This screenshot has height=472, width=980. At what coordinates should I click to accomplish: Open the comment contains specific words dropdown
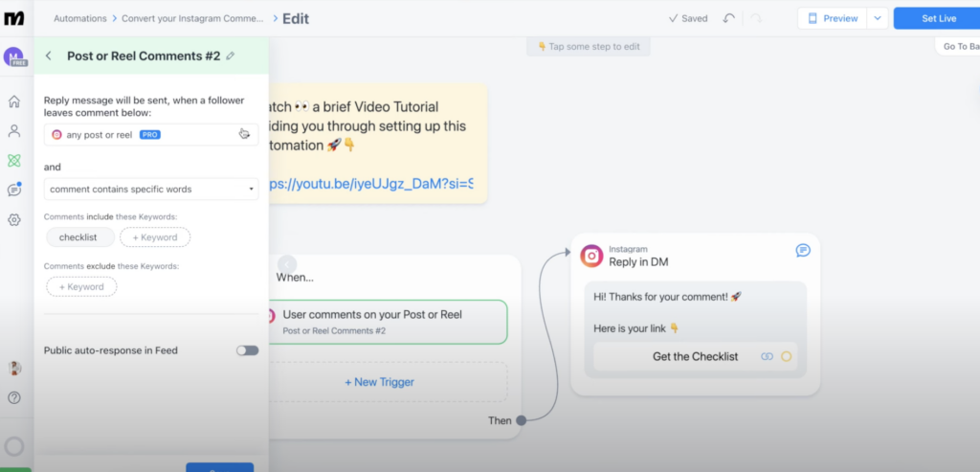coord(151,189)
